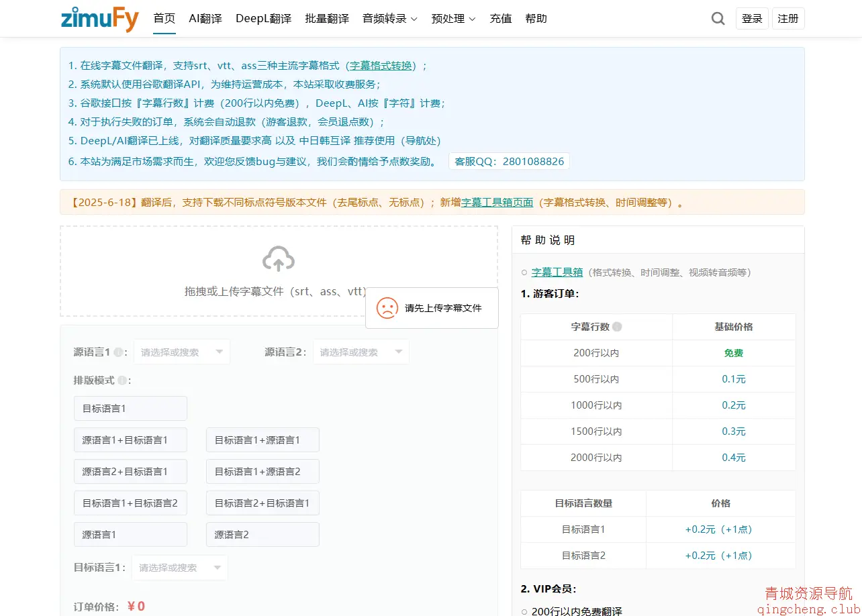Click the zimuFy logo
Viewport: 862px width, 616px height.
[x=99, y=19]
